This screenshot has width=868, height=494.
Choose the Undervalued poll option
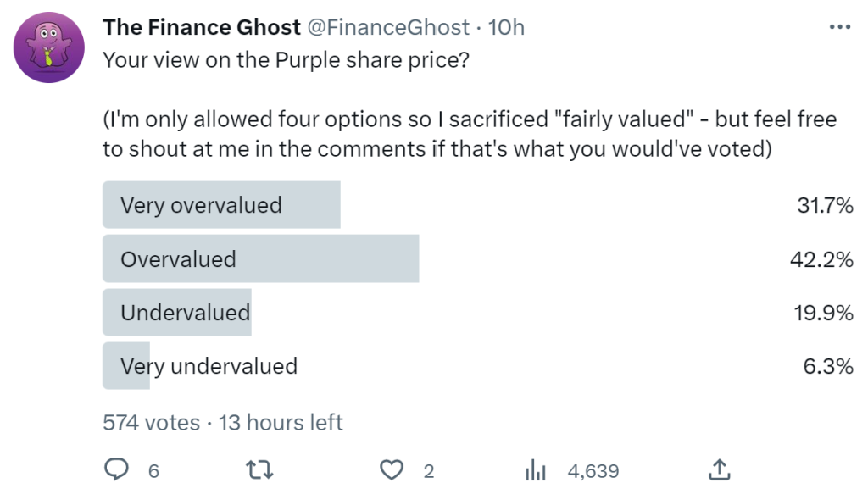click(x=185, y=313)
